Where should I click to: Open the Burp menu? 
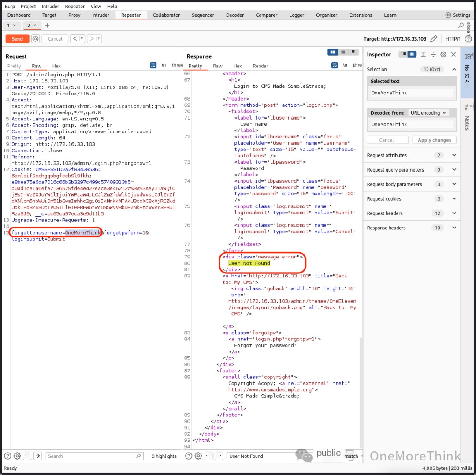pos(10,6)
